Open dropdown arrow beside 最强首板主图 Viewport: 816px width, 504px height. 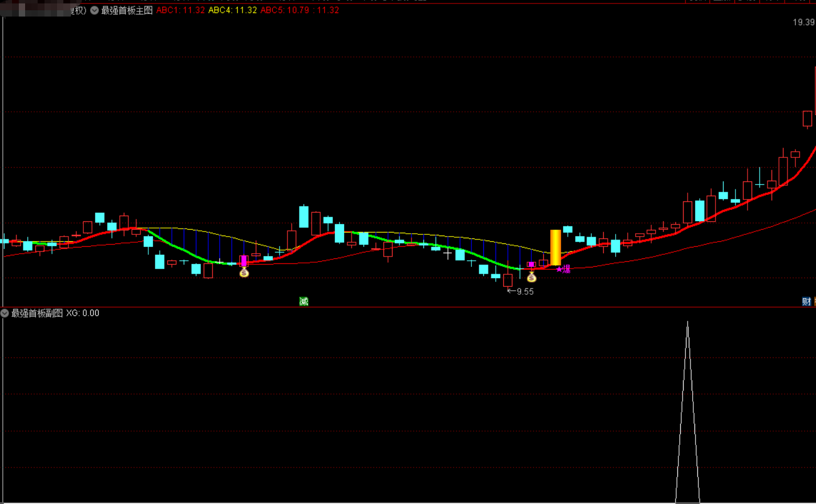pyautogui.click(x=94, y=10)
